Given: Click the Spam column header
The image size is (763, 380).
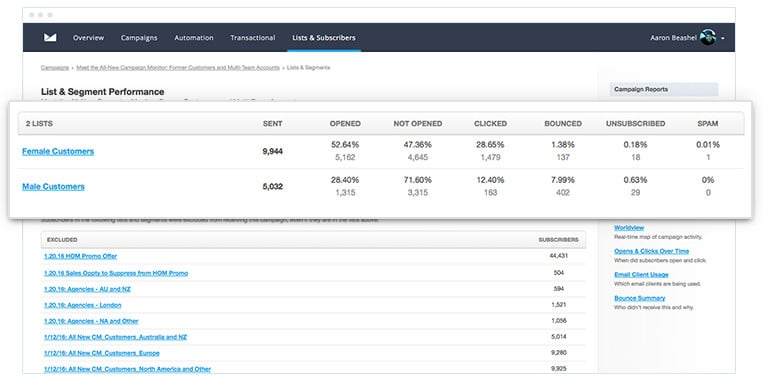Looking at the screenshot, I should point(708,124).
